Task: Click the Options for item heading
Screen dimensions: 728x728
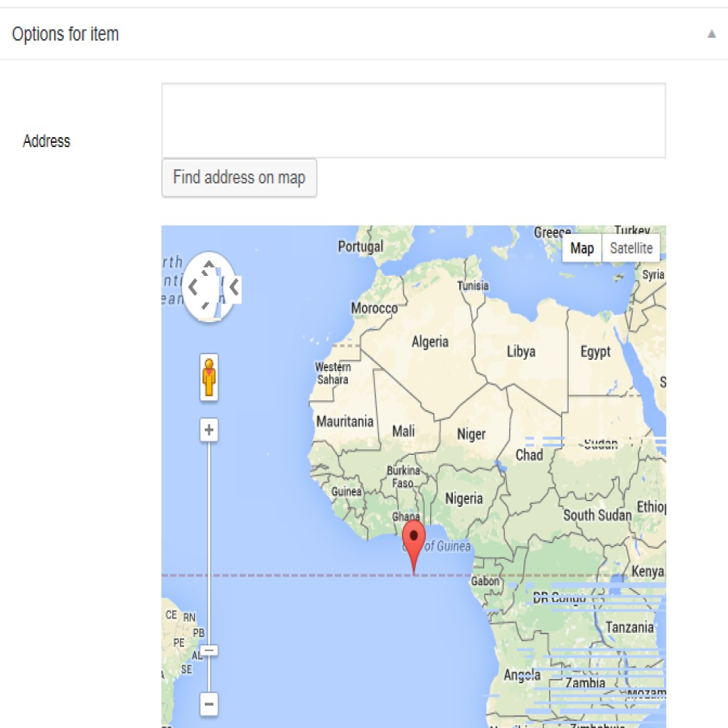Action: tap(65, 34)
